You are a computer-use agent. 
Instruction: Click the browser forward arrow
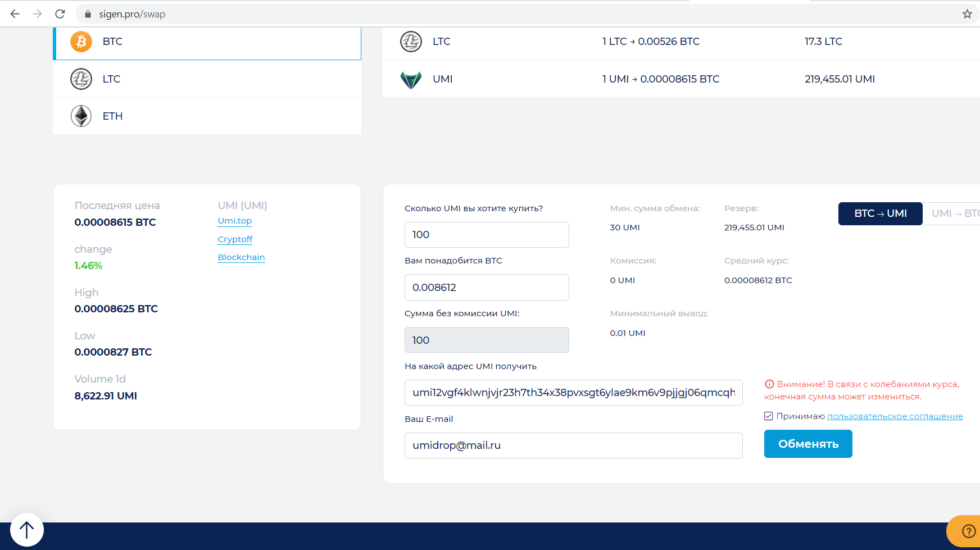(x=38, y=14)
